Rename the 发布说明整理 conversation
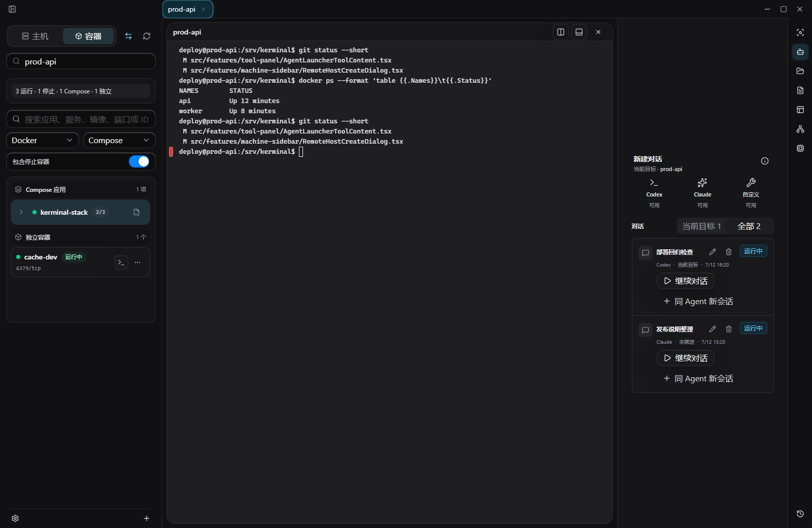 click(x=713, y=329)
